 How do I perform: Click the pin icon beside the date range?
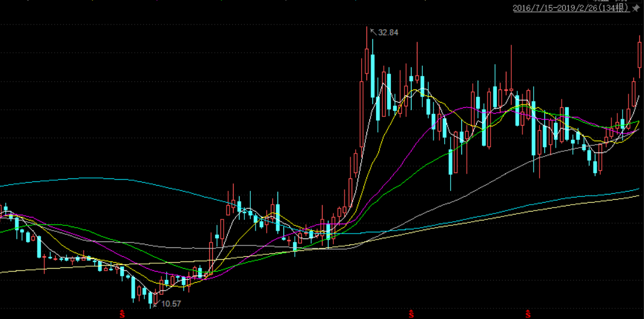coord(636,8)
